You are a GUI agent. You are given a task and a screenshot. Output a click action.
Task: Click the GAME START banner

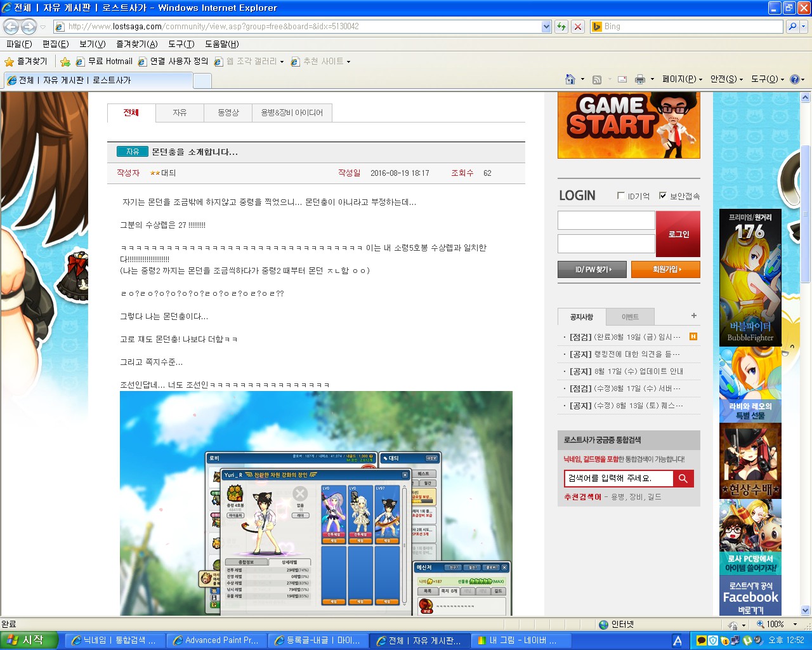pos(629,125)
